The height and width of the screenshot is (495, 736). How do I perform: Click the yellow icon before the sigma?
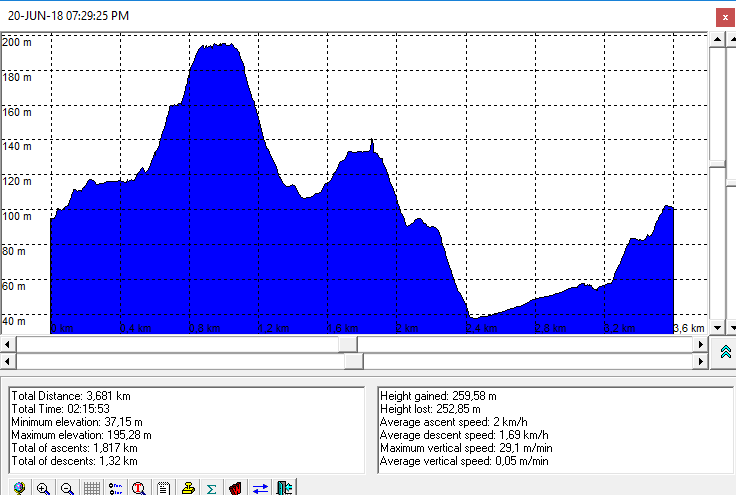(187, 488)
